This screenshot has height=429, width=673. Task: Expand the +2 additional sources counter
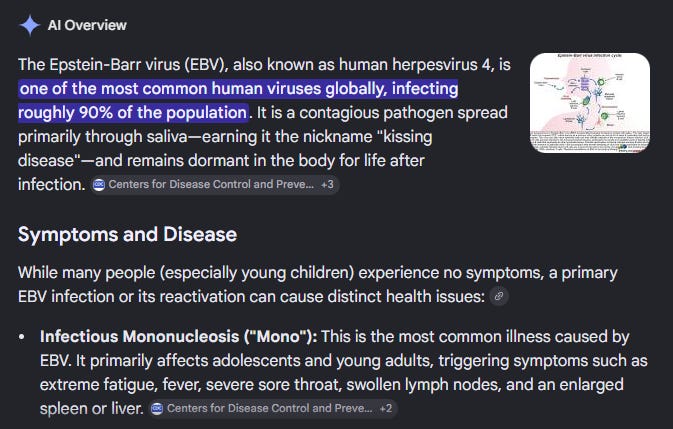coord(386,408)
